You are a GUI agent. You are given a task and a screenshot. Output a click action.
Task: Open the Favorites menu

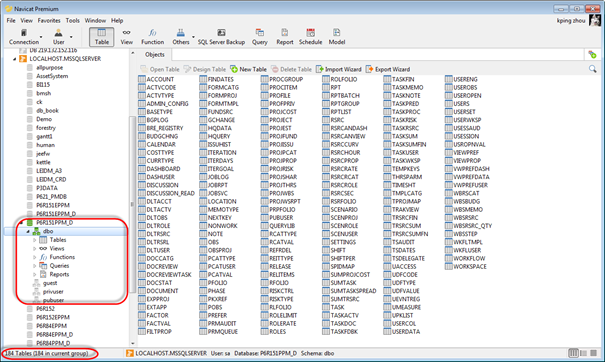[x=49, y=20]
